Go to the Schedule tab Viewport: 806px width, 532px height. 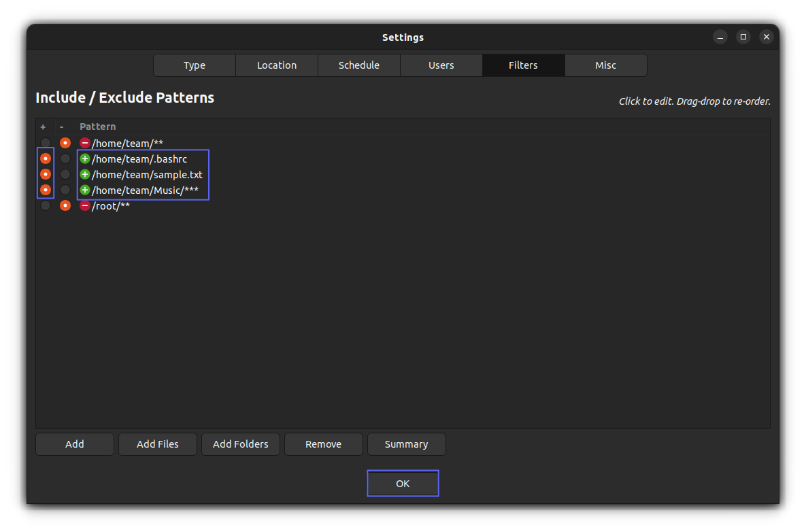pos(359,65)
